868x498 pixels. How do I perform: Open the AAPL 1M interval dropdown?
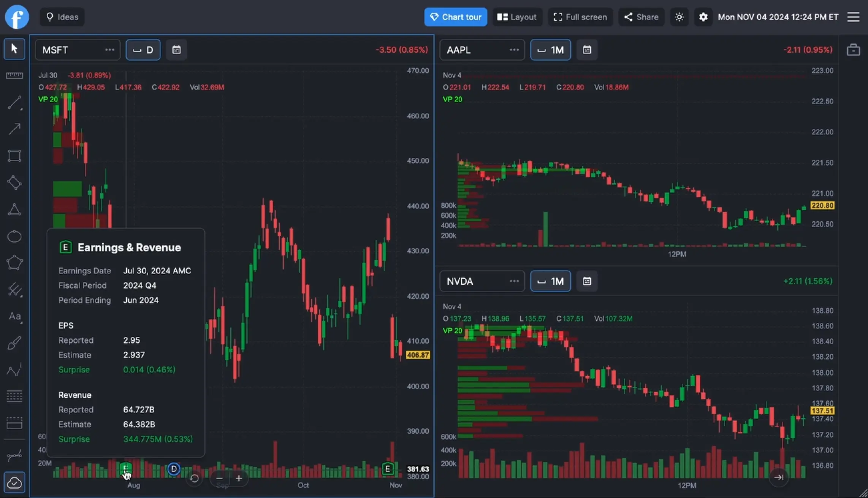(x=550, y=50)
